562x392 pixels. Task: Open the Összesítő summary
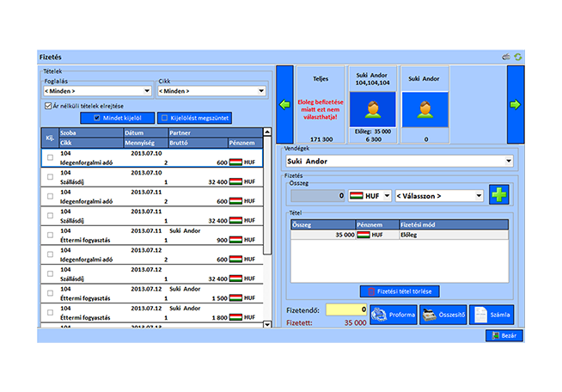click(442, 315)
